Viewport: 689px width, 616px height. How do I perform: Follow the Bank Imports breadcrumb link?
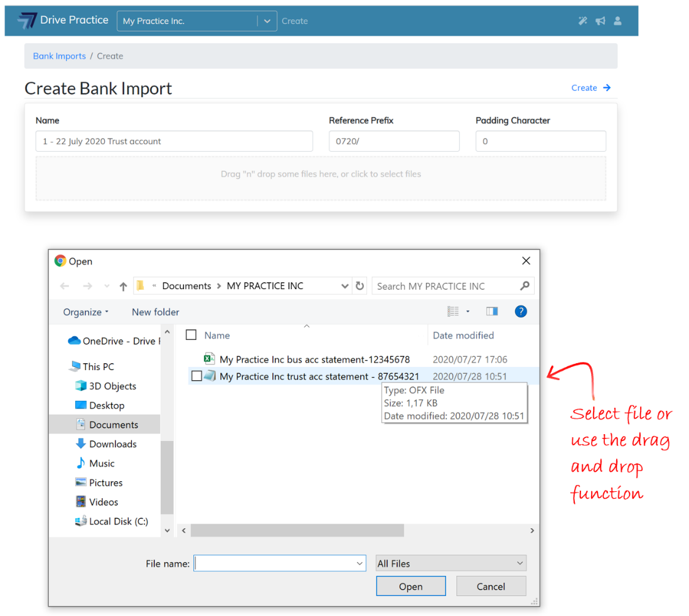click(x=59, y=56)
